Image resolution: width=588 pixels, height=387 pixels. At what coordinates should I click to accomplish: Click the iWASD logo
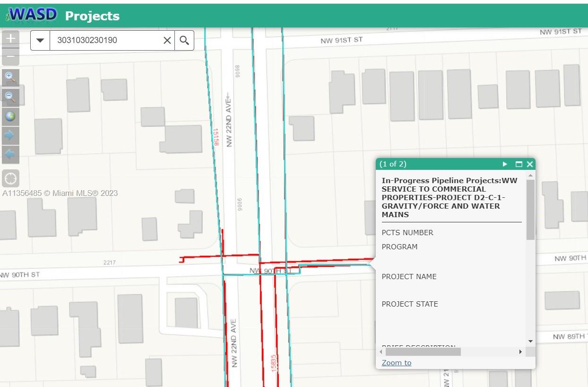pyautogui.click(x=32, y=15)
